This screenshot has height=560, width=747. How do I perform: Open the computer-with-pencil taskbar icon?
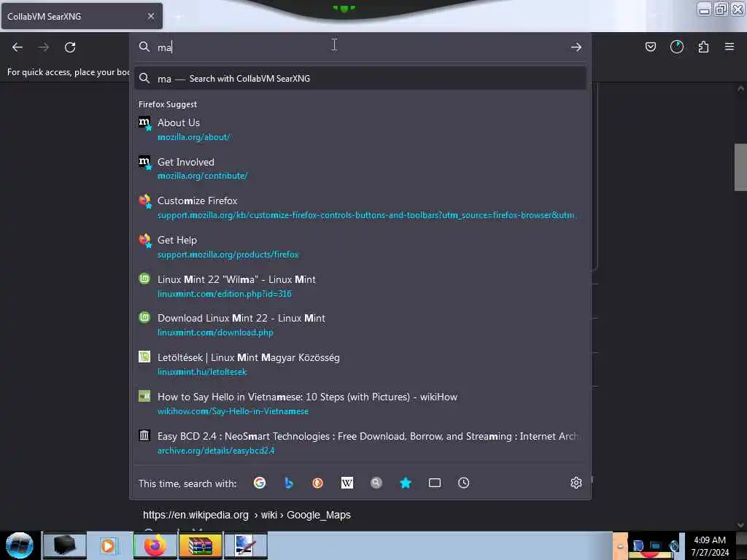245,545
